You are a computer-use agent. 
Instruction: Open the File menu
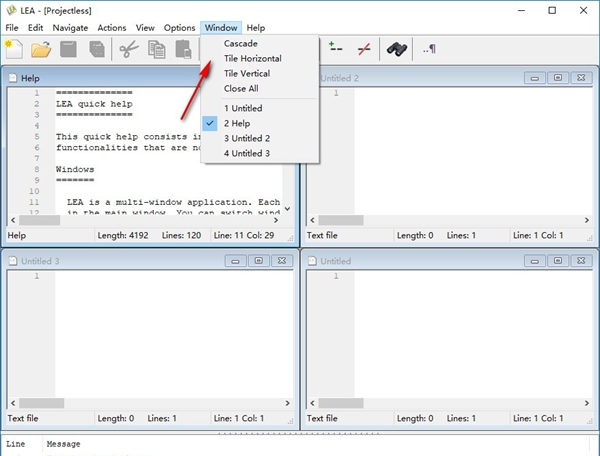[x=12, y=28]
